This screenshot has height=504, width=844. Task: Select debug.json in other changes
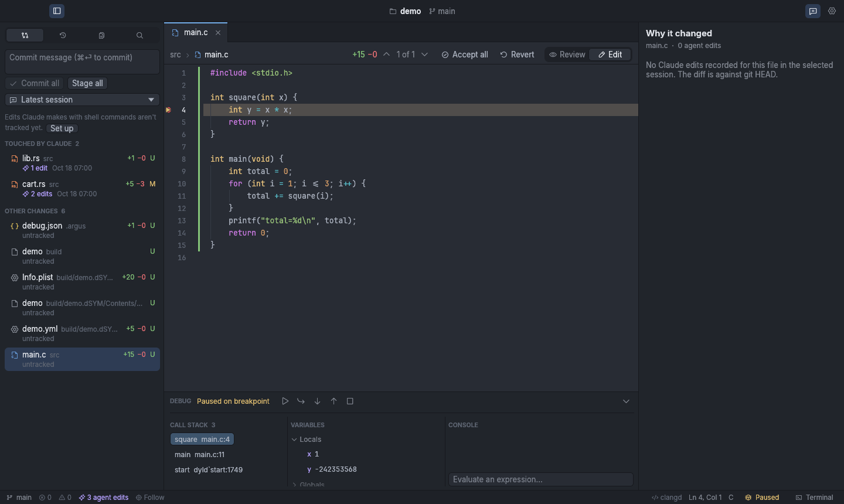[x=82, y=230]
